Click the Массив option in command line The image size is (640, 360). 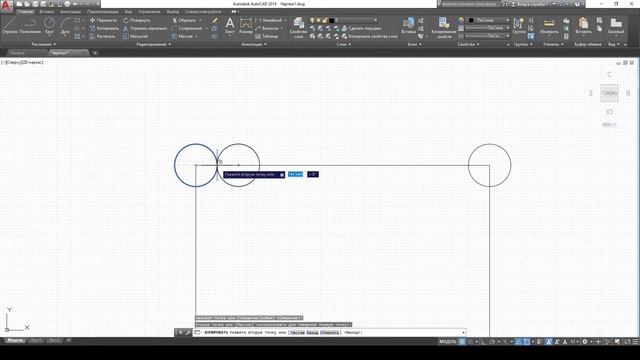tap(297, 333)
